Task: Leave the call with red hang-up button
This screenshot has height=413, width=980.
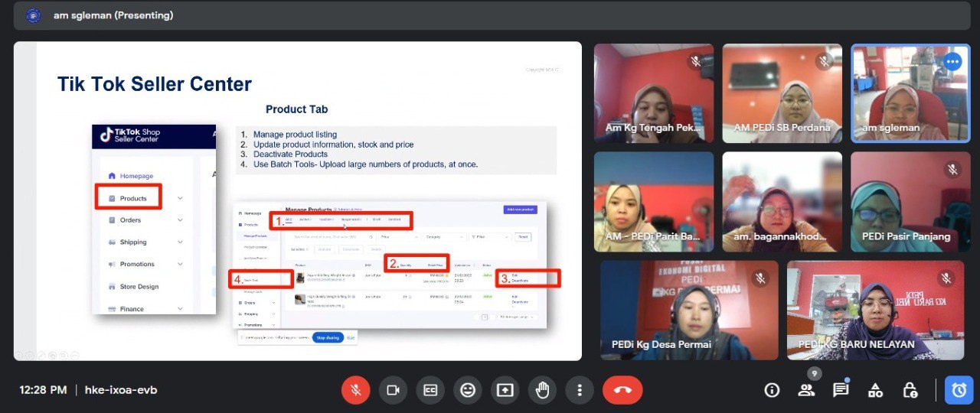Action: [622, 390]
